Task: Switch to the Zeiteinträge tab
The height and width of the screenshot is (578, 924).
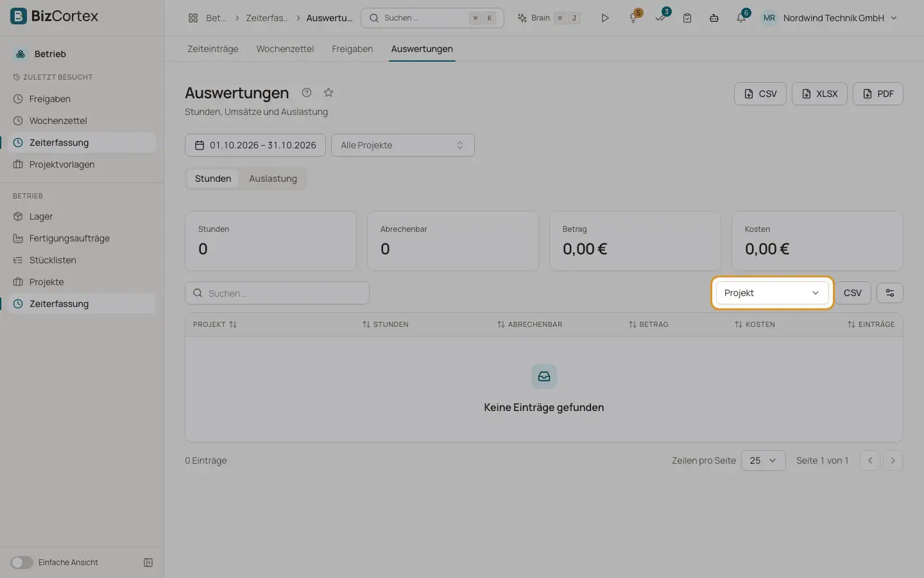Action: tap(212, 49)
